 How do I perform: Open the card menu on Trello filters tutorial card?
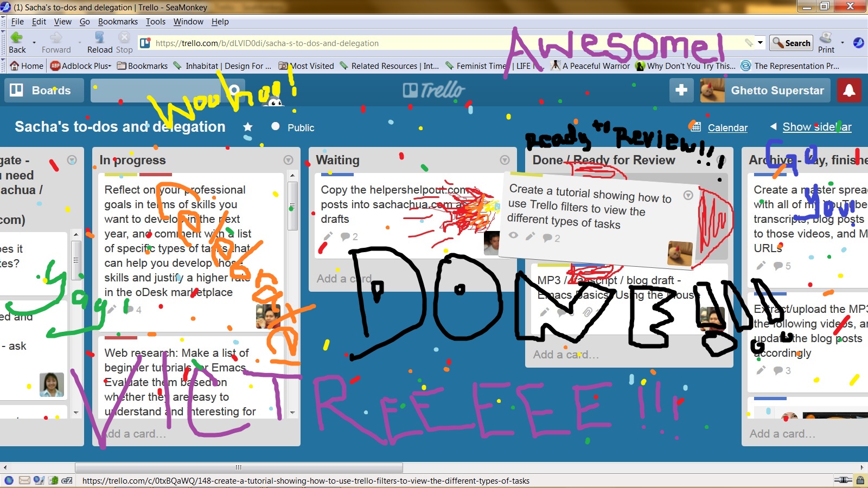coord(688,195)
